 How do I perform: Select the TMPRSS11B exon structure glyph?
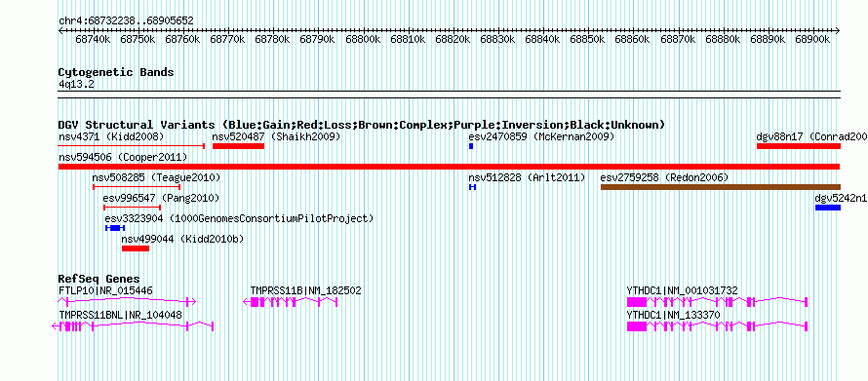click(x=291, y=302)
